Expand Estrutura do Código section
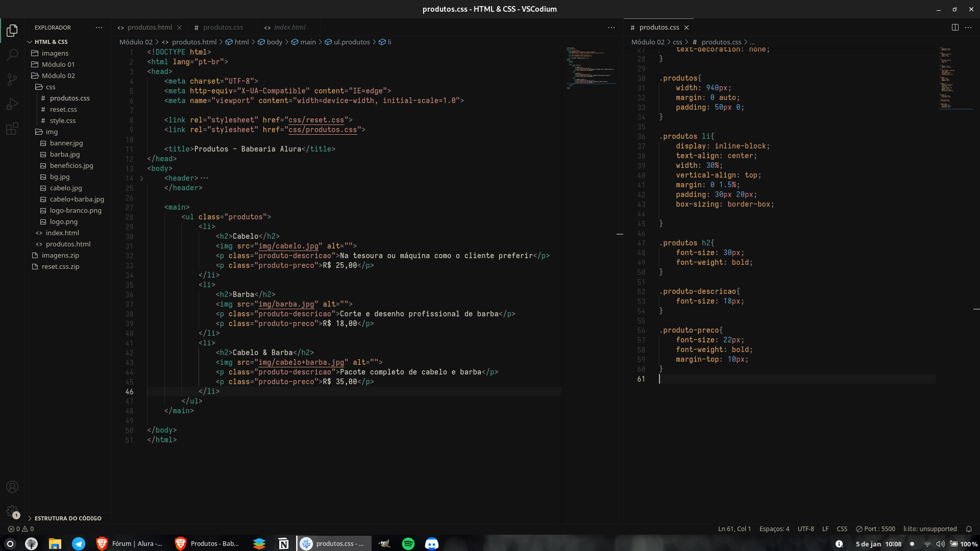 68,518
